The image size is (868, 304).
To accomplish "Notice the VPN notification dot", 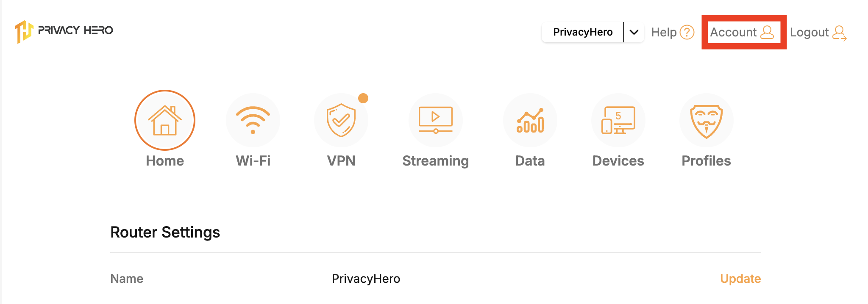I will tap(363, 97).
